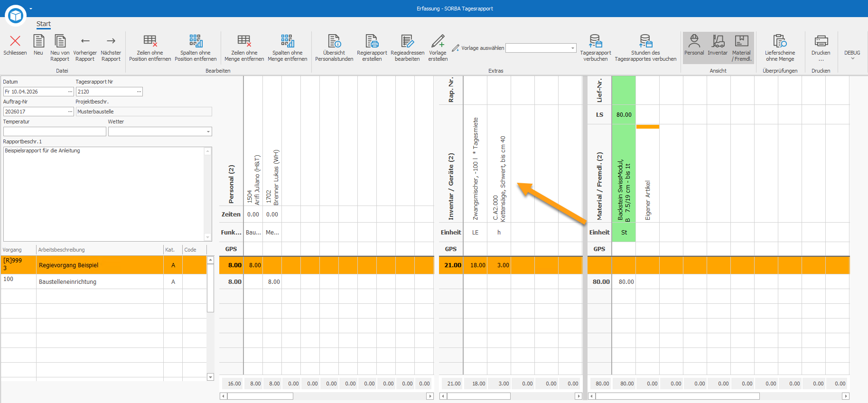Toggle the Inventar view button

tap(718, 48)
